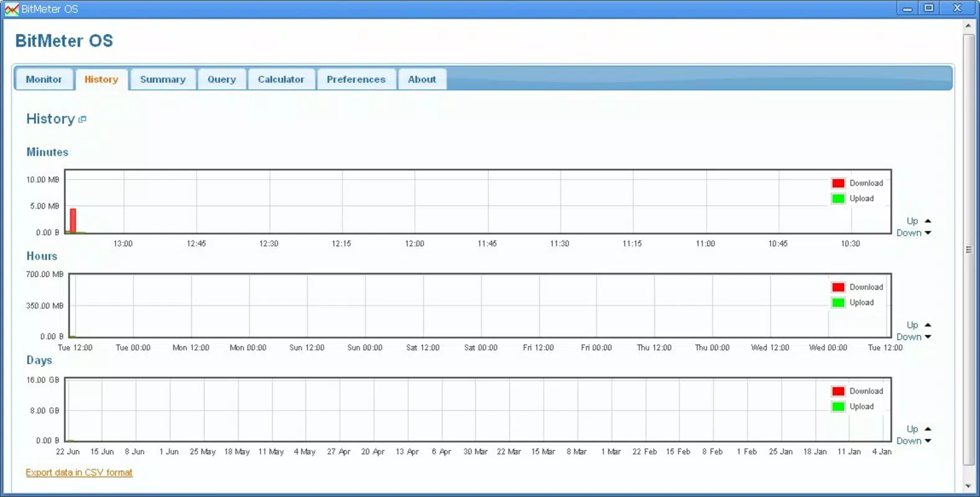
Task: Click the Sun 12:00 label on Hours axis
Action: pyautogui.click(x=307, y=348)
